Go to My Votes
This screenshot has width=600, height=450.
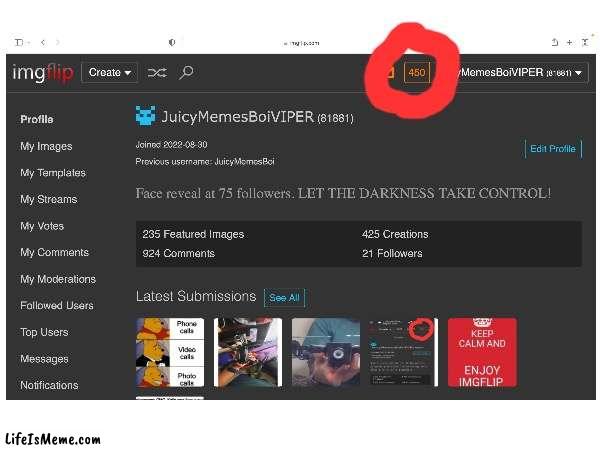point(42,226)
